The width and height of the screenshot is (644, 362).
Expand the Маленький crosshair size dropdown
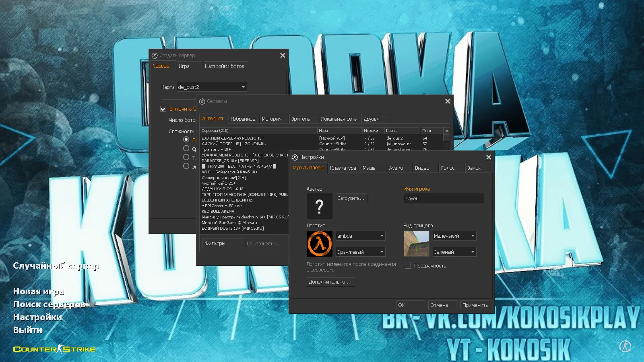coord(454,236)
